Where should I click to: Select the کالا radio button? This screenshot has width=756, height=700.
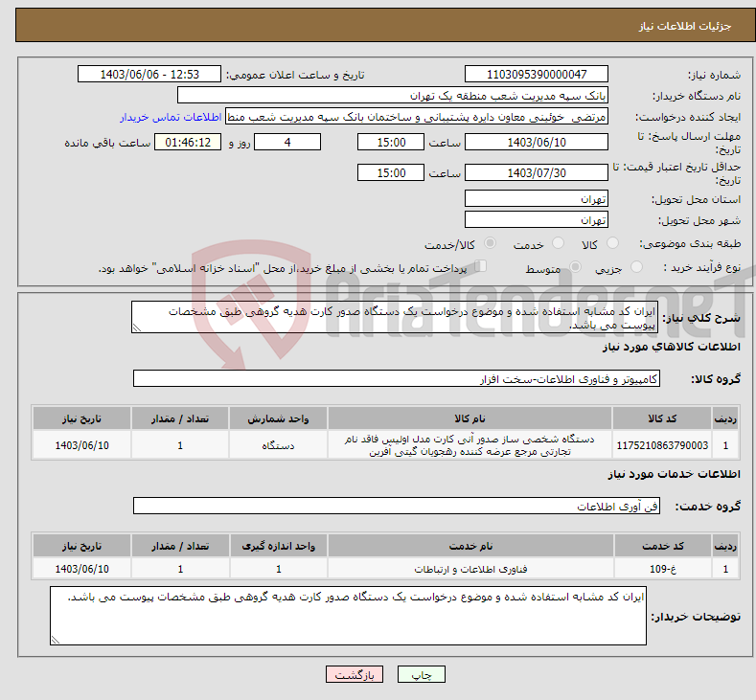click(x=612, y=243)
